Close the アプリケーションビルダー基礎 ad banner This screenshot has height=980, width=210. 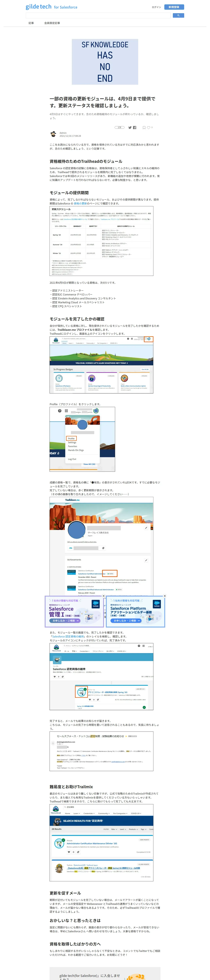point(165,596)
